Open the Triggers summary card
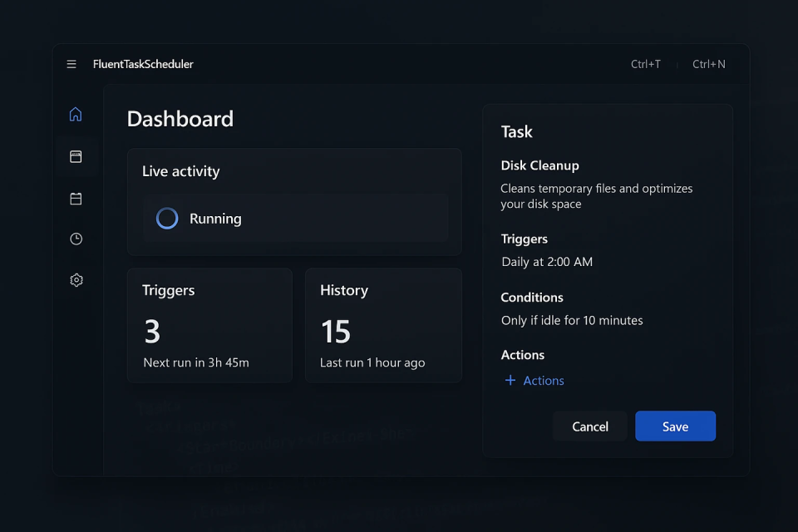This screenshot has height=532, width=798. (209, 325)
